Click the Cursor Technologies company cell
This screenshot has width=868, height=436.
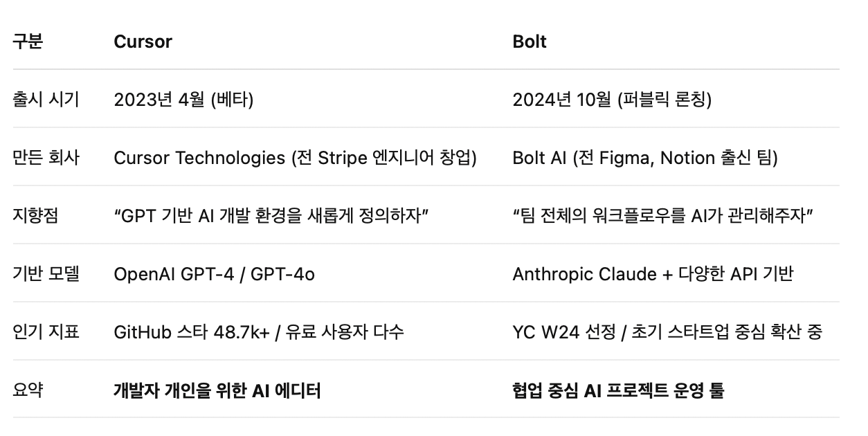click(x=296, y=158)
